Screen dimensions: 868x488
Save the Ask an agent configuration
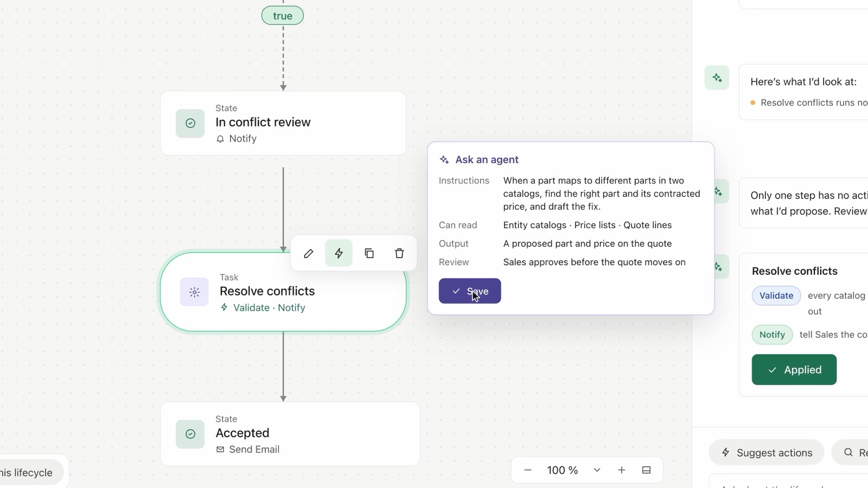tap(470, 291)
